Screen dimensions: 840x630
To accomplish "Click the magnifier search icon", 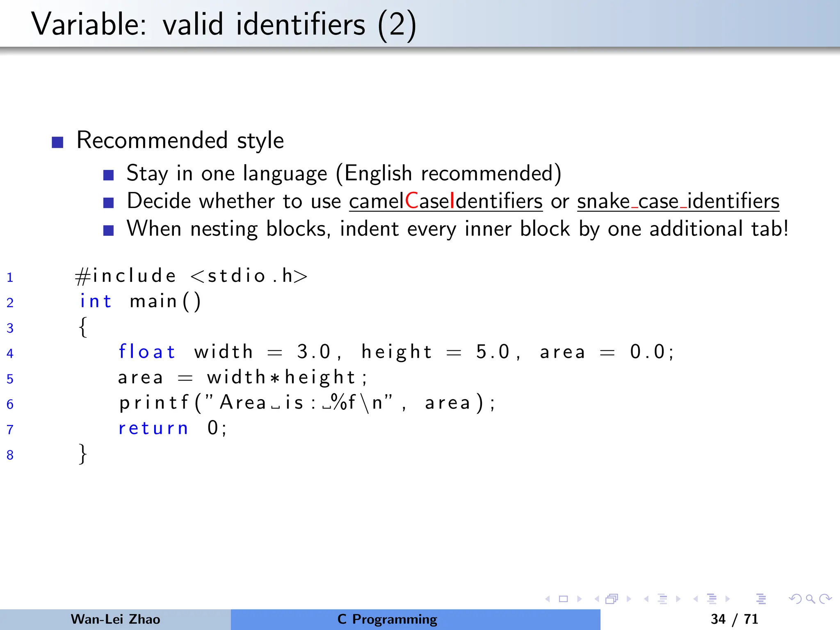I will click(x=810, y=599).
